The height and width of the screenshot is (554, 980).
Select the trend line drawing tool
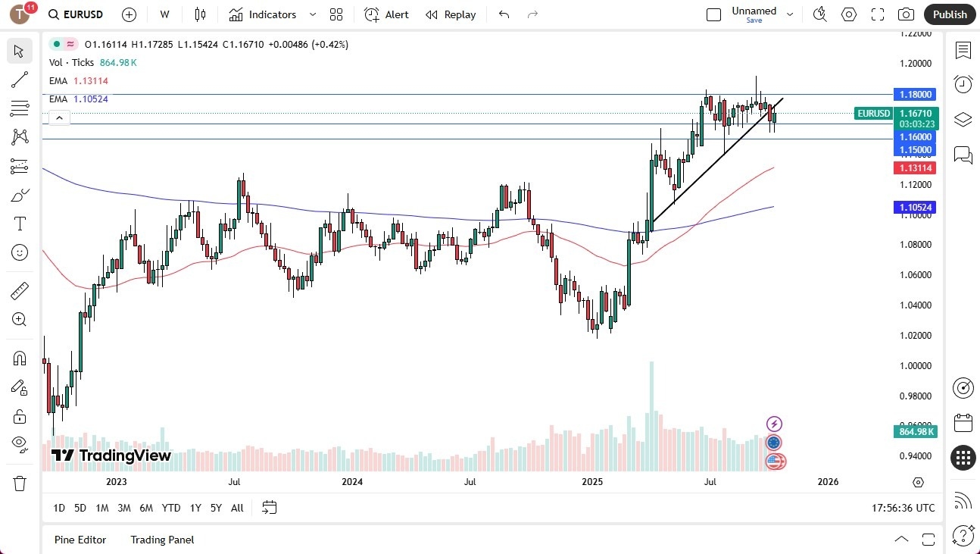pyautogui.click(x=20, y=80)
